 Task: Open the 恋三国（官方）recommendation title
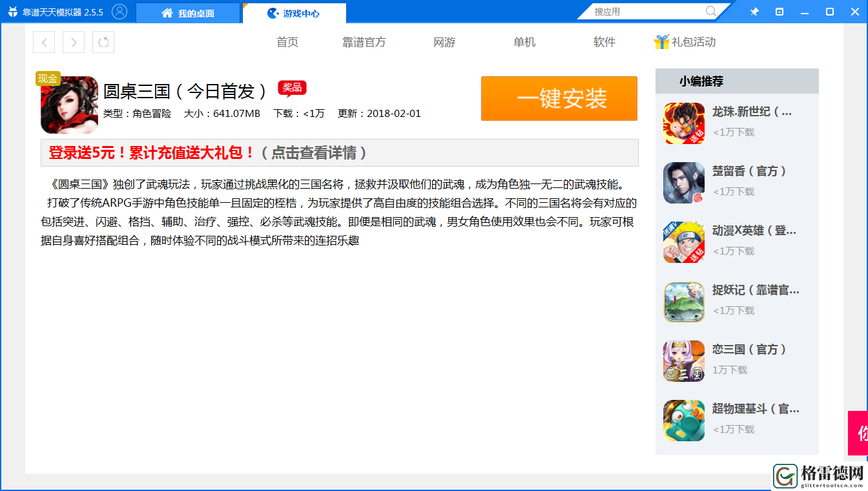750,350
